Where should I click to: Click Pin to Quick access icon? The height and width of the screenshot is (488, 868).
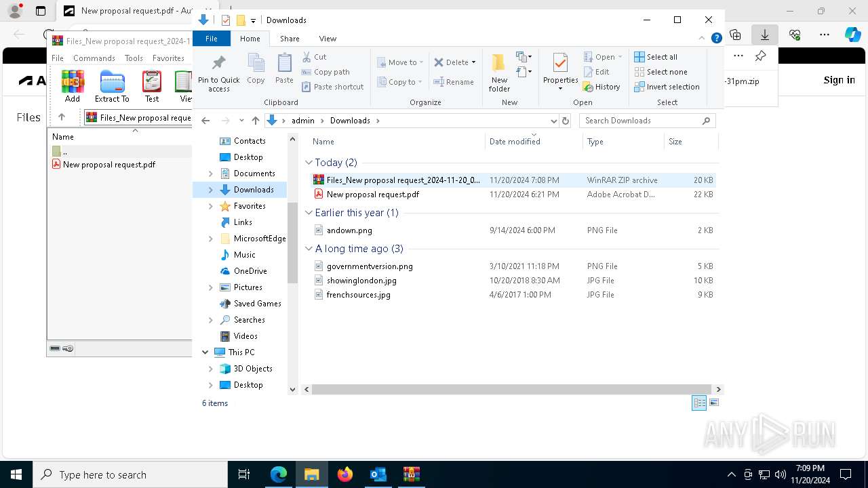218,73
